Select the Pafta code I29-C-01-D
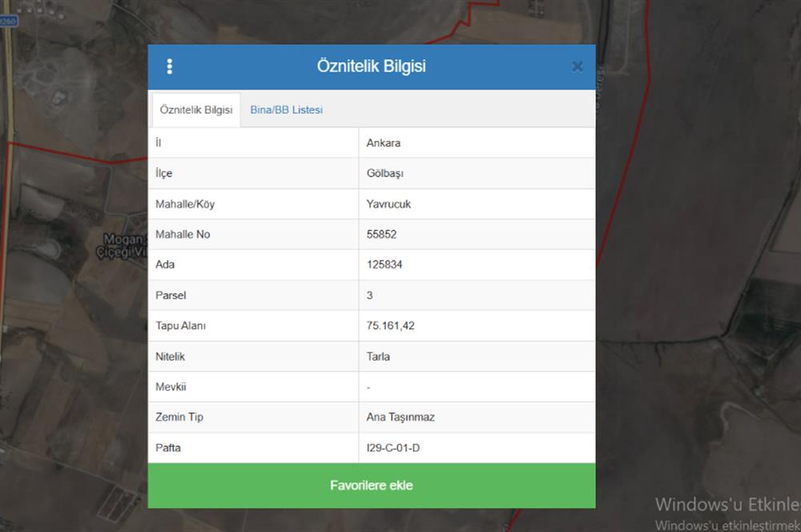 392,447
